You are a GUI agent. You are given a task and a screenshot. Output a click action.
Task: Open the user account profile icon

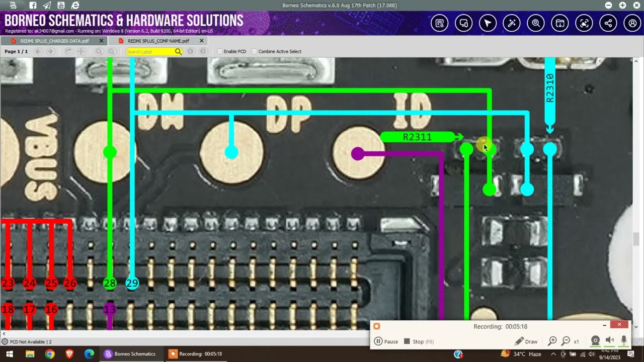632,23
